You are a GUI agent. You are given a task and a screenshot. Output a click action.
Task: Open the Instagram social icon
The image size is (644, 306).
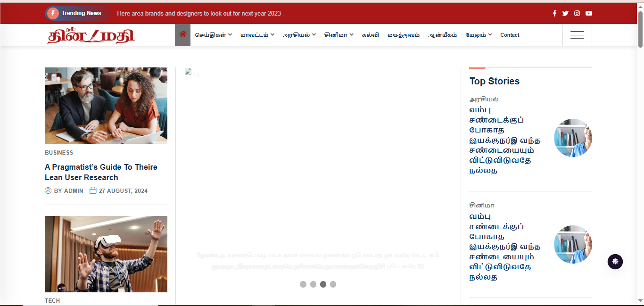tap(577, 13)
